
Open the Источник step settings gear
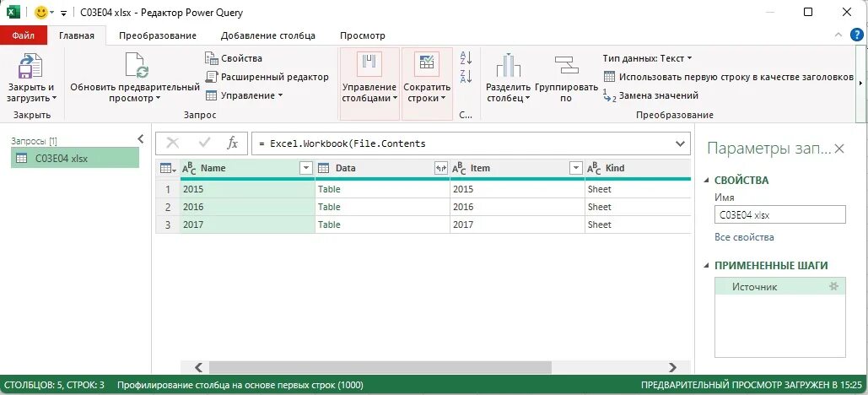pyautogui.click(x=833, y=286)
